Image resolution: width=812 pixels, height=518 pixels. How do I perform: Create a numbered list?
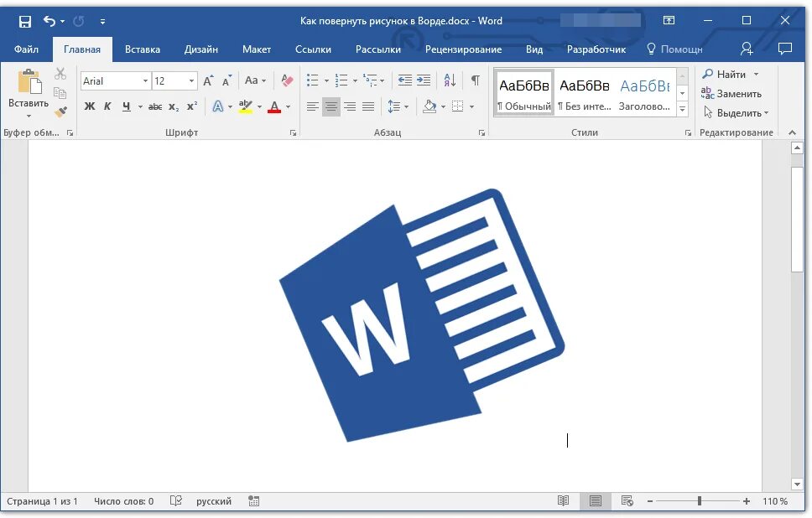click(x=341, y=80)
